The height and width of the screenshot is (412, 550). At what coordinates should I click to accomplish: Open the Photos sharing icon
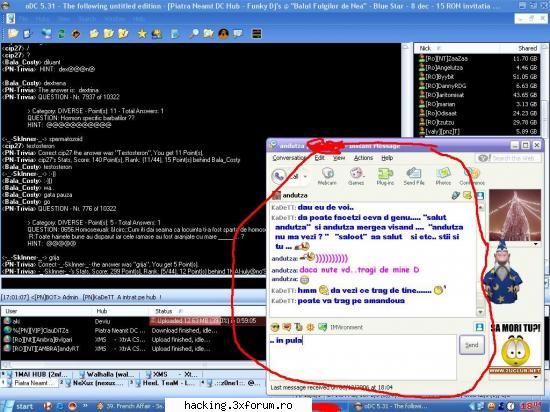(443, 176)
